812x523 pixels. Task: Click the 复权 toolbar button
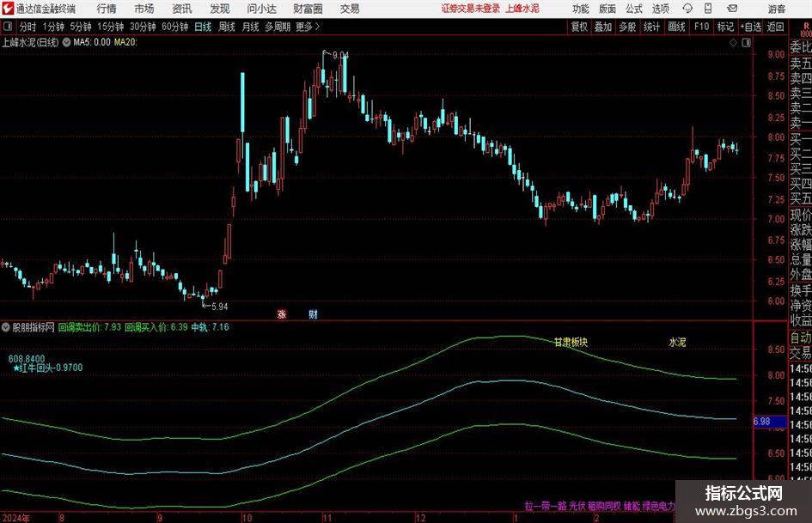(x=579, y=27)
